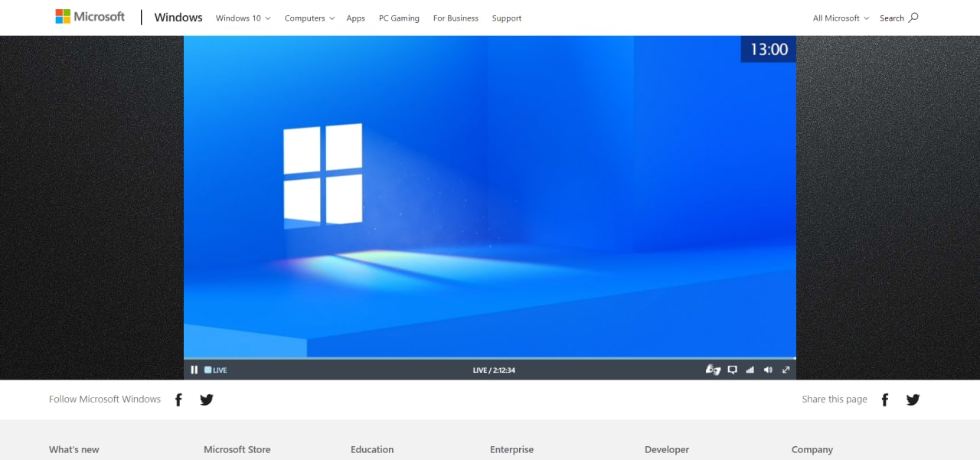
Task: Click the Company footer heading
Action: click(x=812, y=449)
